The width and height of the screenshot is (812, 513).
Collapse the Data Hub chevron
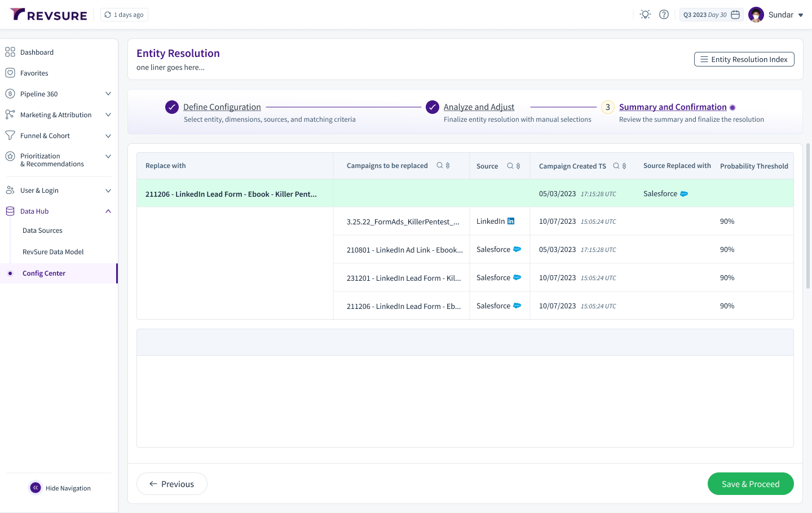(108, 211)
